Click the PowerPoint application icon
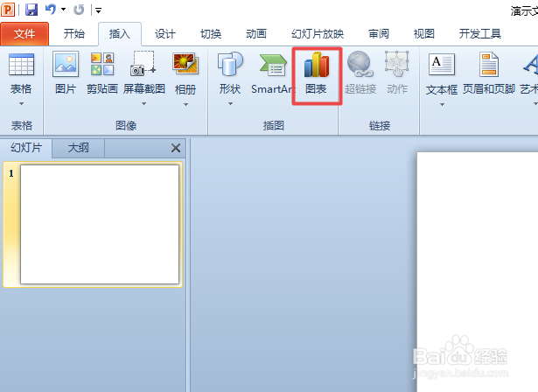538x392 pixels. (x=8, y=10)
